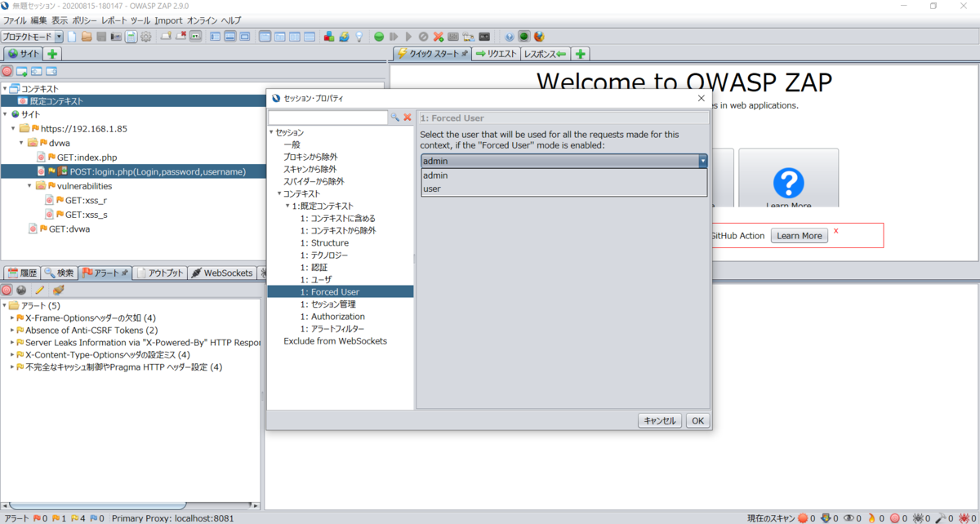Click the blue question mark Learn More icon

coord(788,183)
